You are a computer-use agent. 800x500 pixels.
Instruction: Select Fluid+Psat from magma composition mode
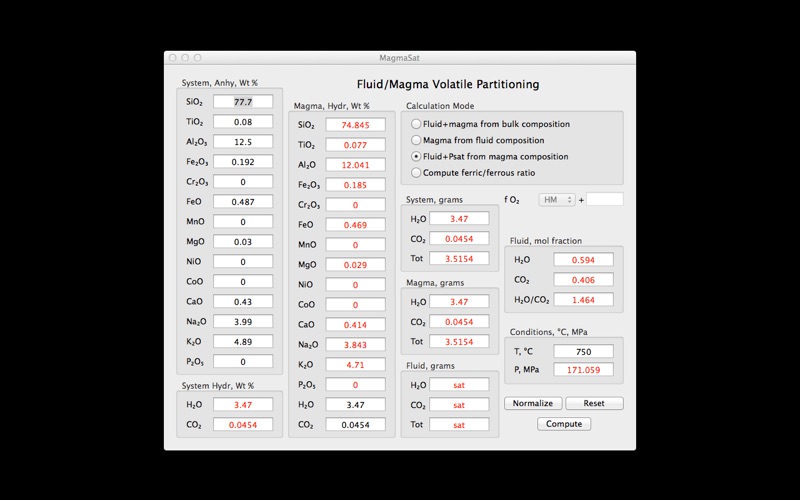tap(489, 157)
